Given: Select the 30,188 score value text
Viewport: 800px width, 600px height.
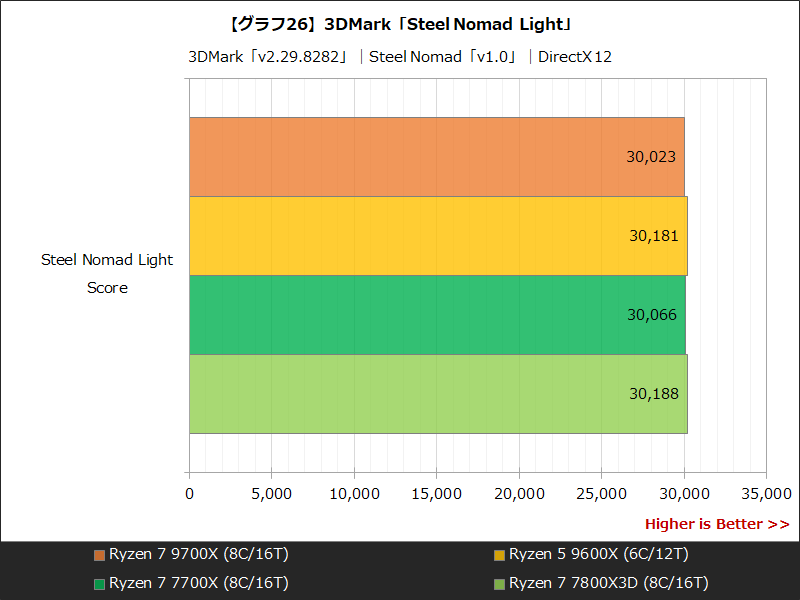Looking at the screenshot, I should click(x=652, y=394).
